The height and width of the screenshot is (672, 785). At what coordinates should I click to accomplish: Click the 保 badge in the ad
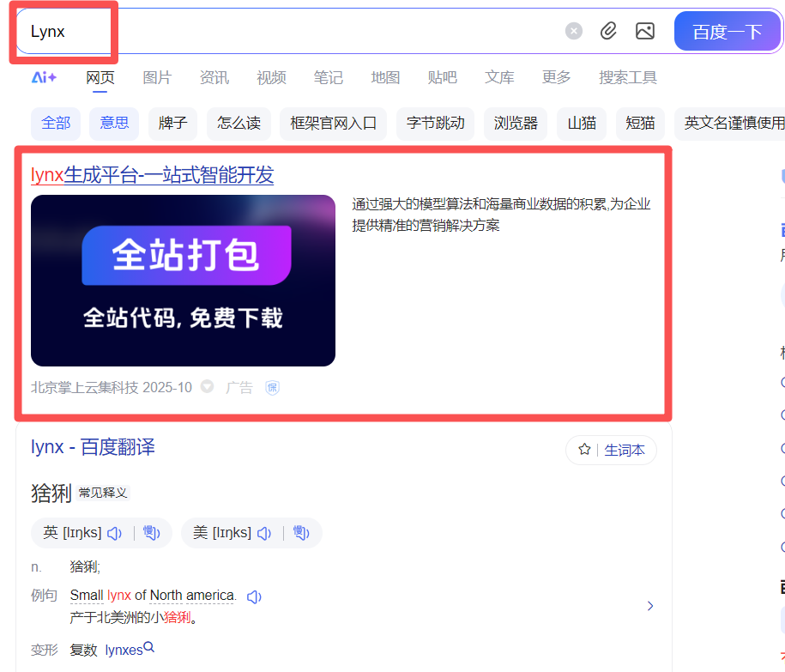coord(272,388)
